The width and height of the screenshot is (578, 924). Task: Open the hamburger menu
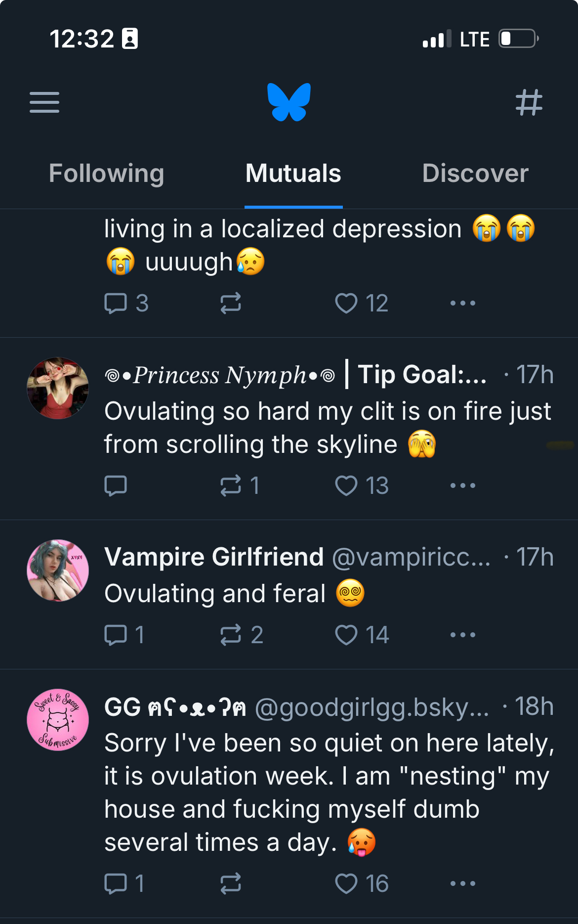tap(44, 102)
